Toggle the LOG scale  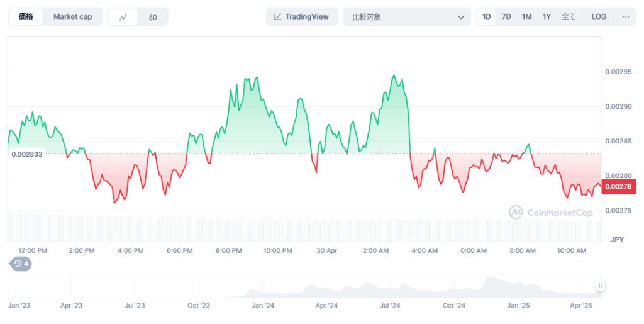(x=599, y=17)
